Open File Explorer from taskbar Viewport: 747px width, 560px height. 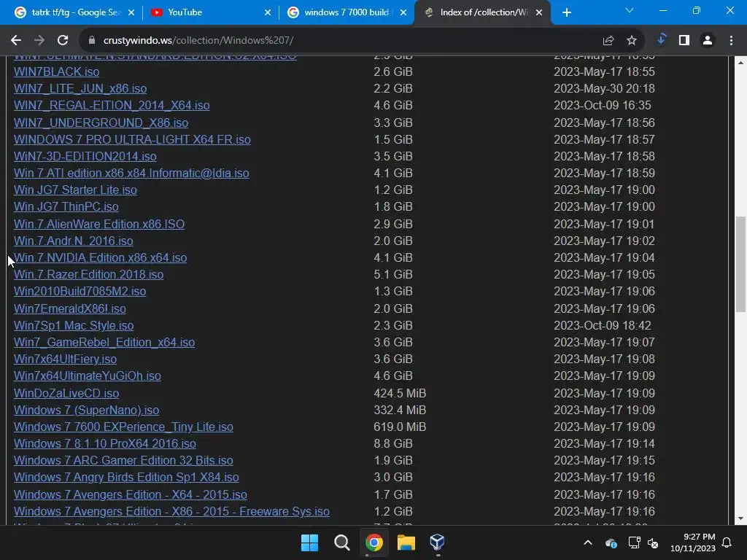click(x=406, y=542)
